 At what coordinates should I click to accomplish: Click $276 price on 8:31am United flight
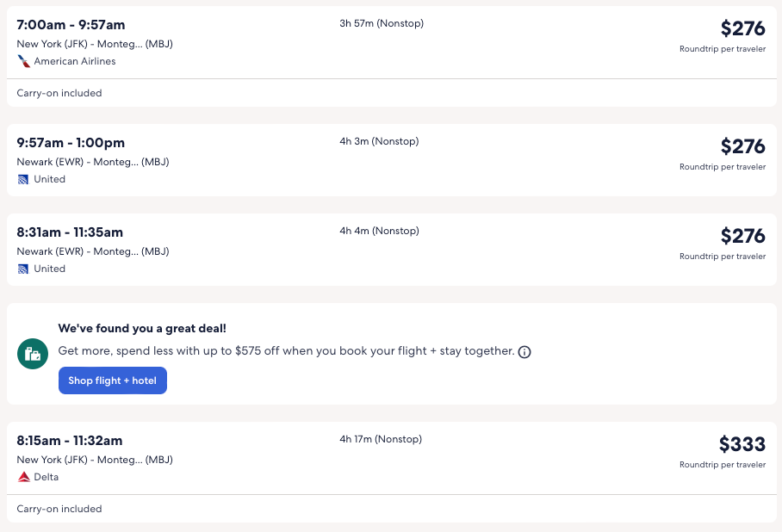click(742, 236)
